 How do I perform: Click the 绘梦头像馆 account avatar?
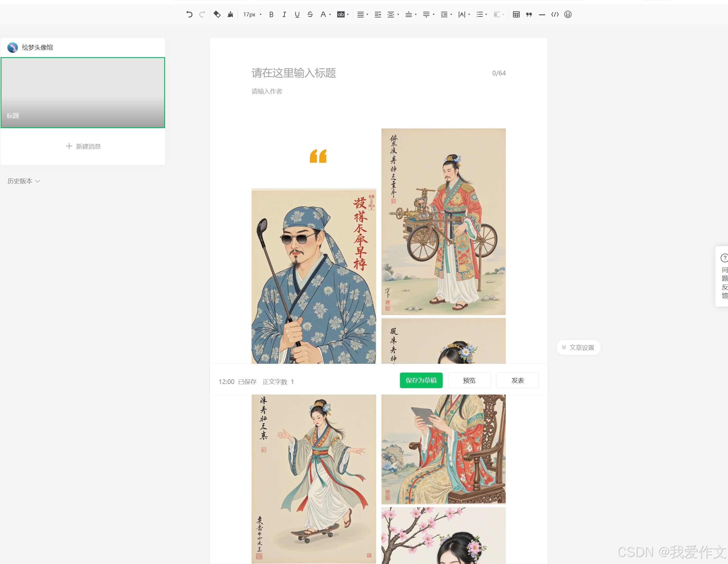coord(12,47)
